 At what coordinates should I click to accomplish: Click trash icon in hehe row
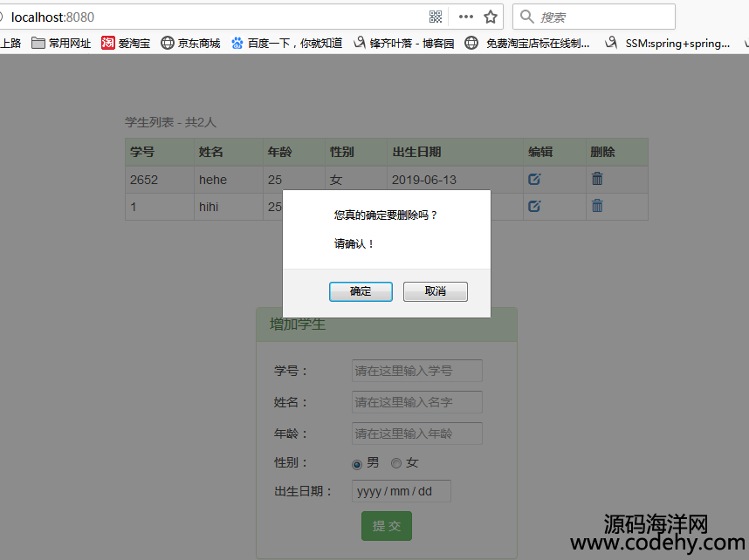pyautogui.click(x=597, y=179)
